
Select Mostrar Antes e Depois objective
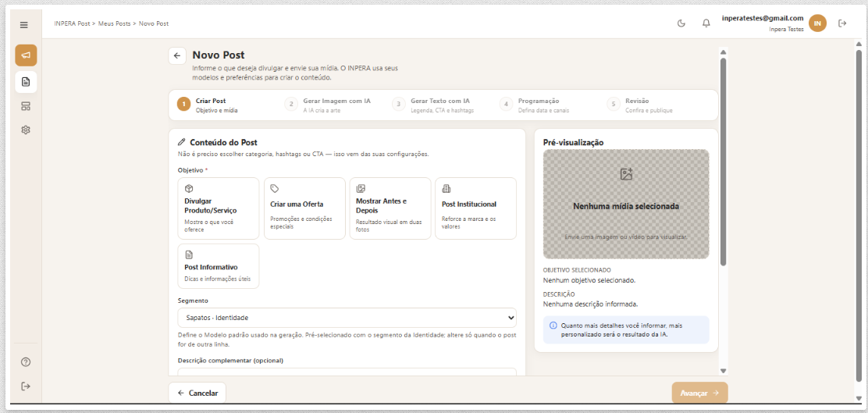390,208
